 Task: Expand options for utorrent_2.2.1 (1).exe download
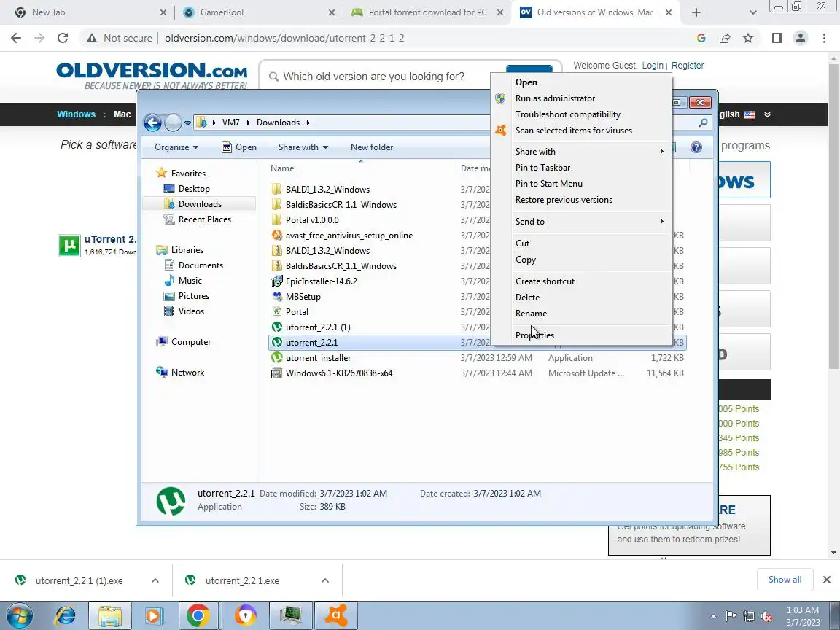(155, 580)
